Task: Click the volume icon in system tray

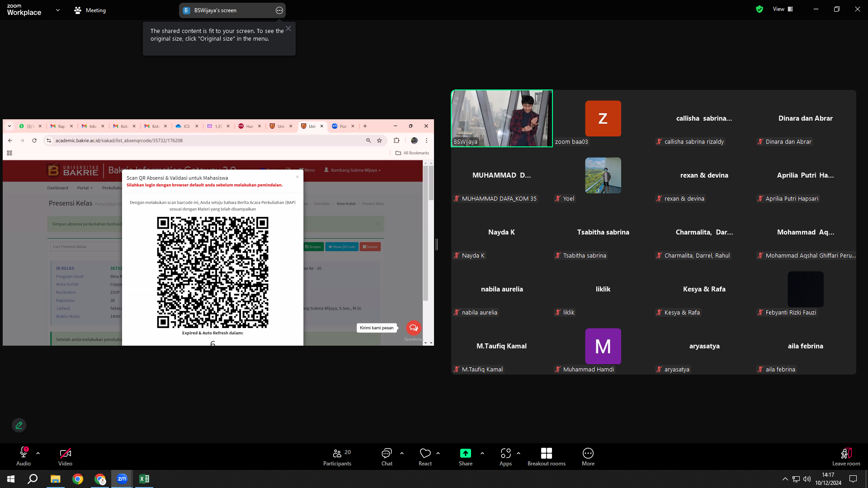Action: (807, 479)
